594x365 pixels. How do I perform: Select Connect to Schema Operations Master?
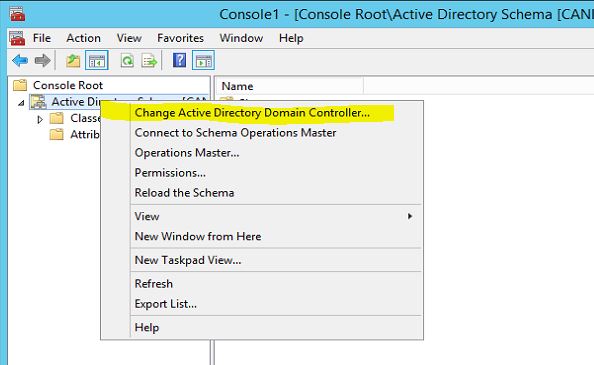point(262,133)
